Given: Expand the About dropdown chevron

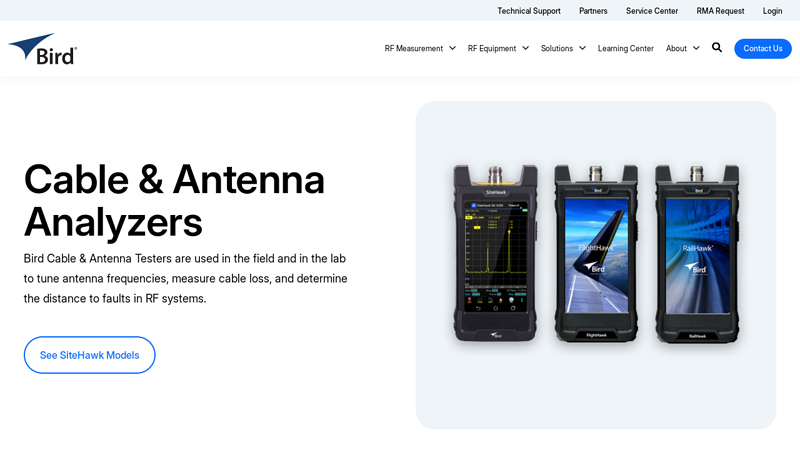Looking at the screenshot, I should (x=696, y=48).
